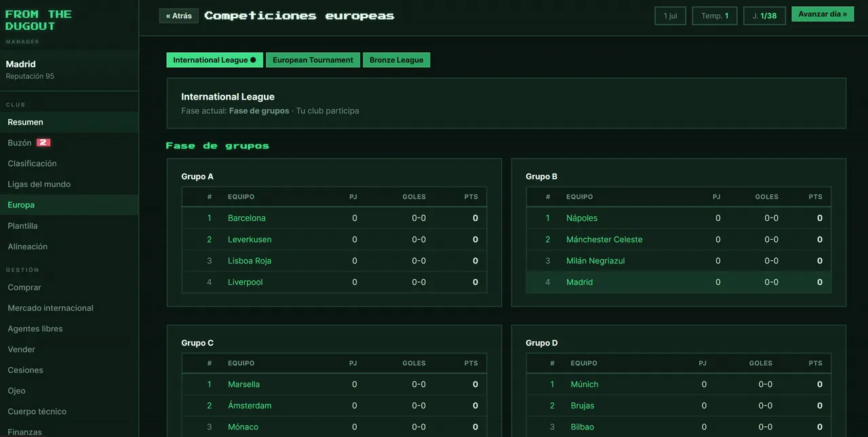868x437 pixels.
Task: Open Ojeo in the sidebar
Action: 69,390
